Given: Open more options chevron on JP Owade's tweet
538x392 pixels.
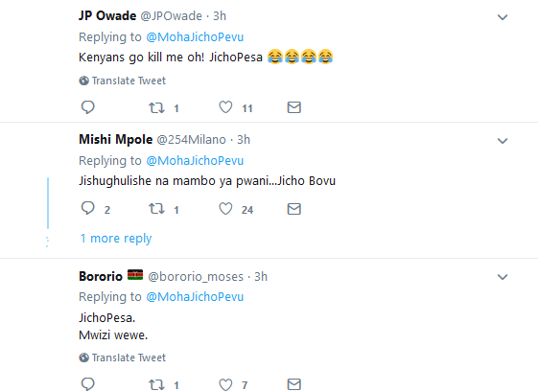Looking at the screenshot, I should coord(503,17).
